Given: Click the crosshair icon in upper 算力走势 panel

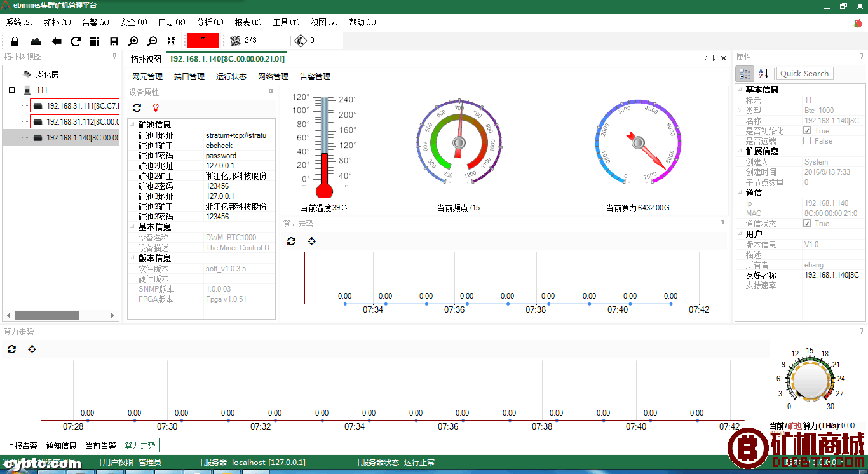Looking at the screenshot, I should coord(311,241).
